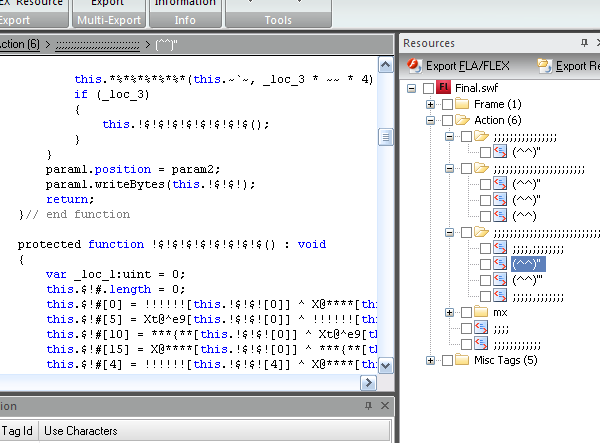600x443 pixels.
Task: Open the Export ribbon group label
Action: tap(15, 20)
